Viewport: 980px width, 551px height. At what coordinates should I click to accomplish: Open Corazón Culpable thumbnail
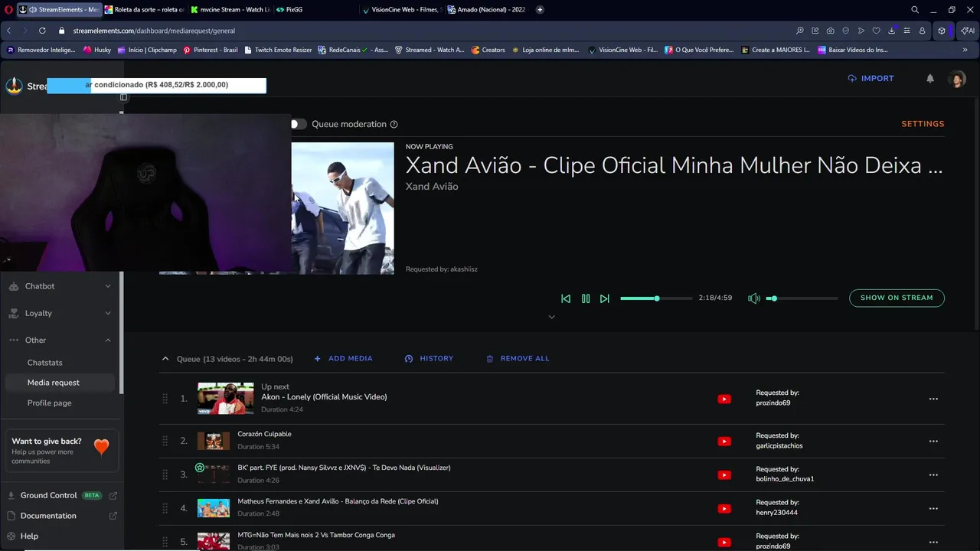214,441
